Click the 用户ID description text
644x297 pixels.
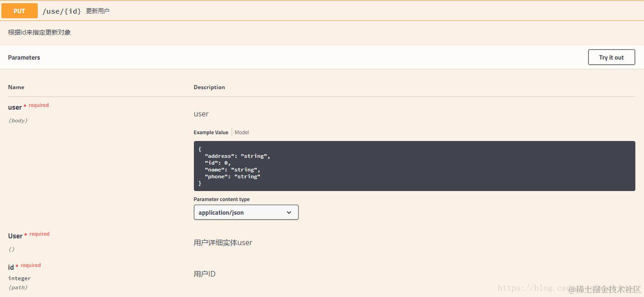(x=205, y=274)
